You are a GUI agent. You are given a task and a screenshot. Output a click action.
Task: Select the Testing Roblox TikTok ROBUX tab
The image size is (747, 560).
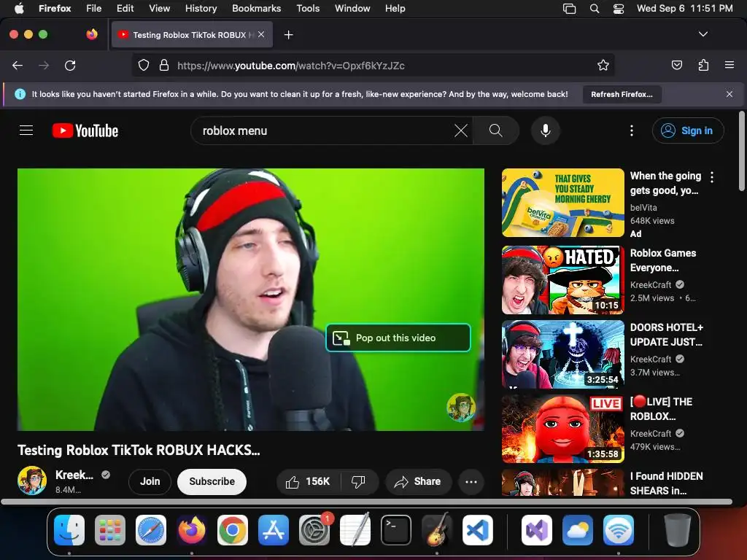(x=192, y=34)
